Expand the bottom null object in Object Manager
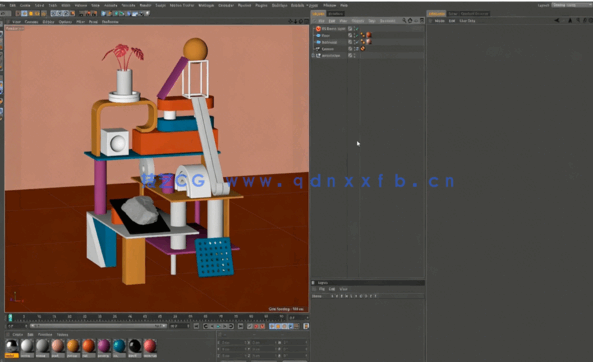 coord(313,56)
